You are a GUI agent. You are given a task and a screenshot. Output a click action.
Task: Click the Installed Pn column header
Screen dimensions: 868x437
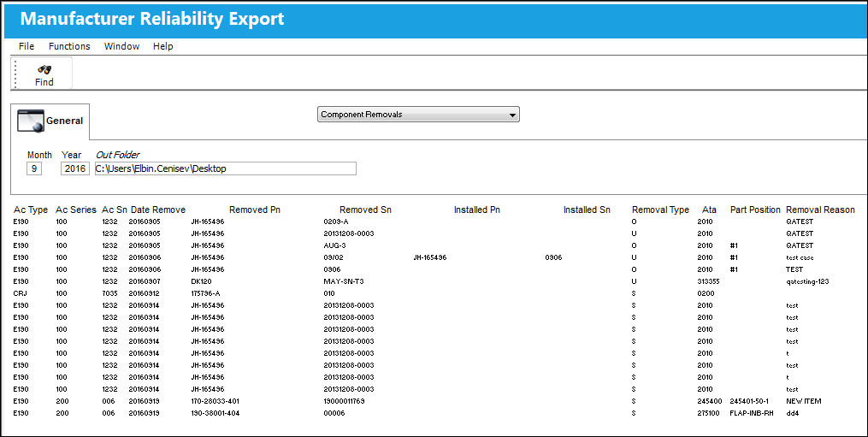(x=476, y=210)
